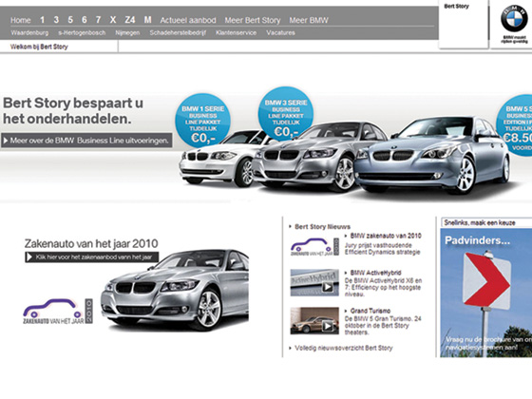Open the BMW ActiveHybrid news headline
This screenshot has width=532, height=399.
click(x=375, y=273)
